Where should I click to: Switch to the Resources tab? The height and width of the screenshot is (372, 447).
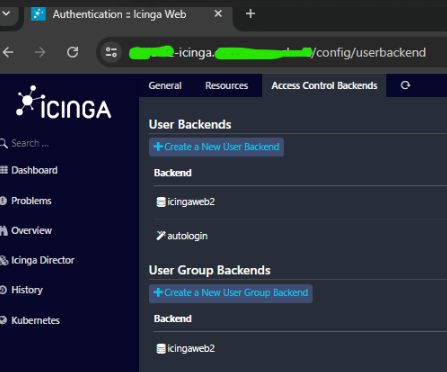click(x=227, y=86)
